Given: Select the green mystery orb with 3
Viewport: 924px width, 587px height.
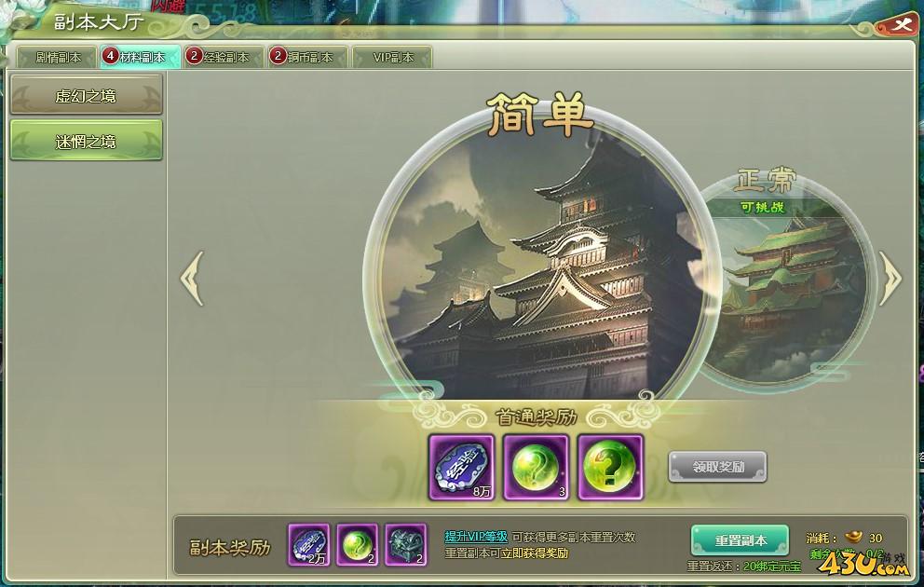Looking at the screenshot, I should pyautogui.click(x=536, y=468).
